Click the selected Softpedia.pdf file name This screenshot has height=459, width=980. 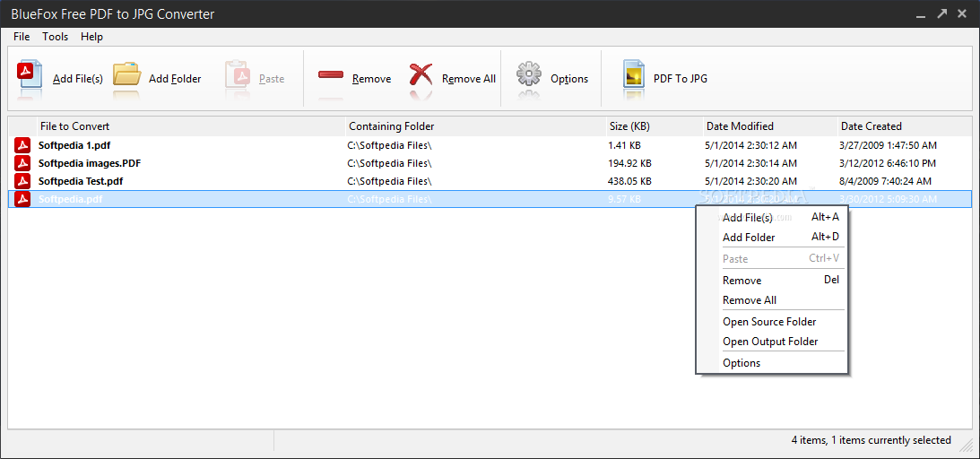click(x=70, y=199)
